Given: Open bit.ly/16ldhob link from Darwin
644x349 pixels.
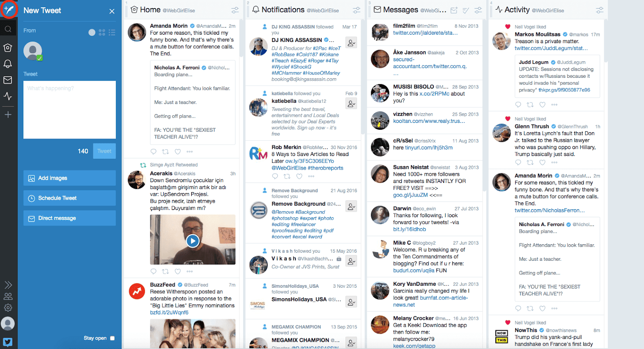Looking at the screenshot, I should pos(409,229).
